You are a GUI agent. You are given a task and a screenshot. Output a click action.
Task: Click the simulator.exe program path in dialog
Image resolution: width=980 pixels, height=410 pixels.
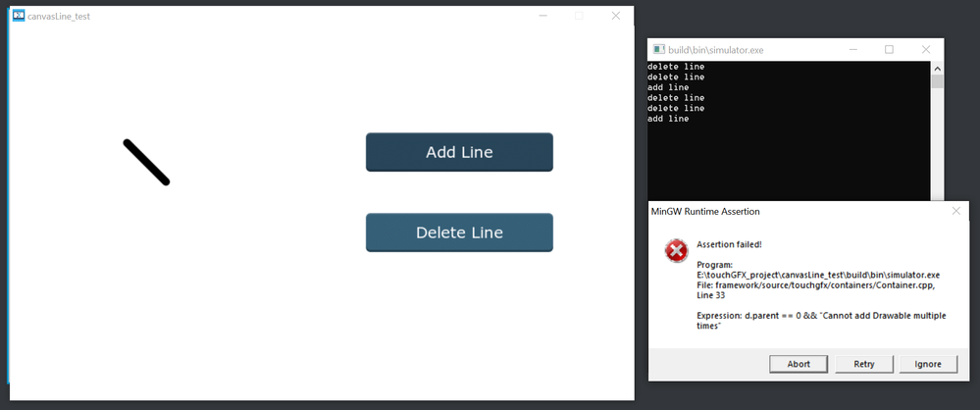pyautogui.click(x=818, y=275)
